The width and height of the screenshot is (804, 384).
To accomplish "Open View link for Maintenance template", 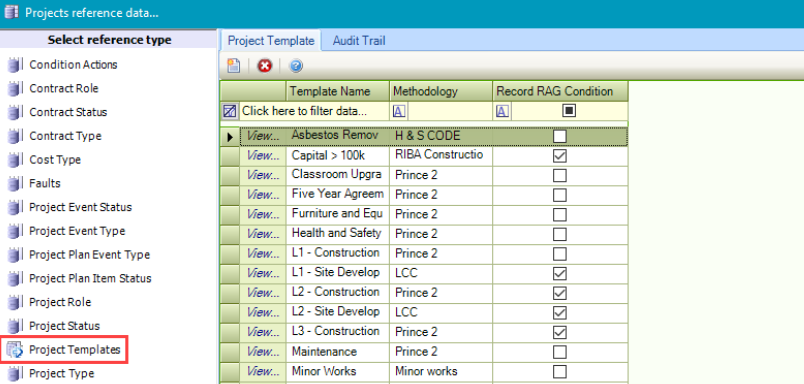I will pos(264,352).
